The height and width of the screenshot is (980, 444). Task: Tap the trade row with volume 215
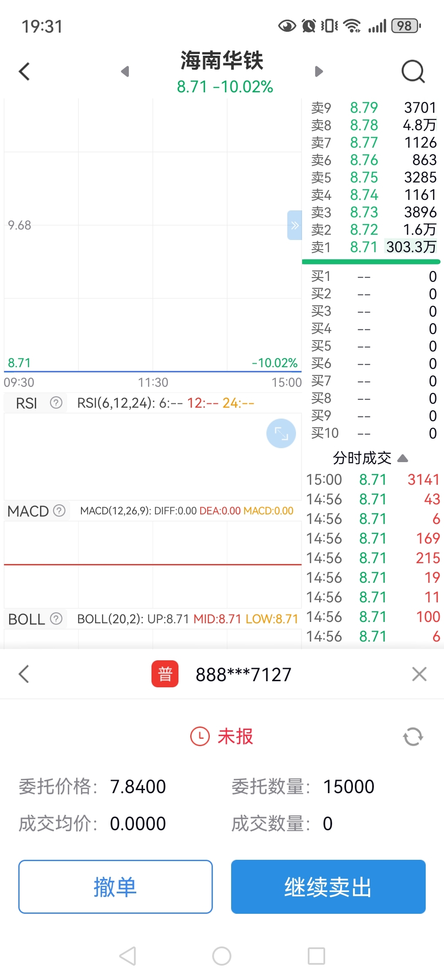point(373,558)
